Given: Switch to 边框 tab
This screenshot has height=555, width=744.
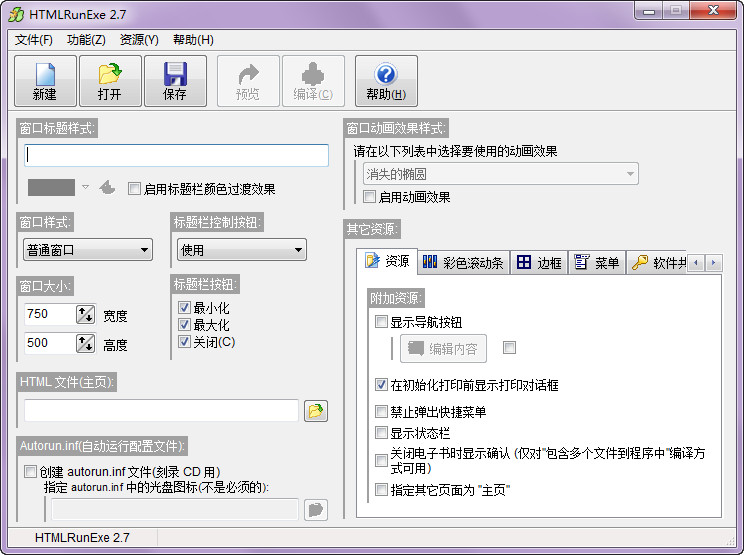Looking at the screenshot, I should [x=539, y=262].
